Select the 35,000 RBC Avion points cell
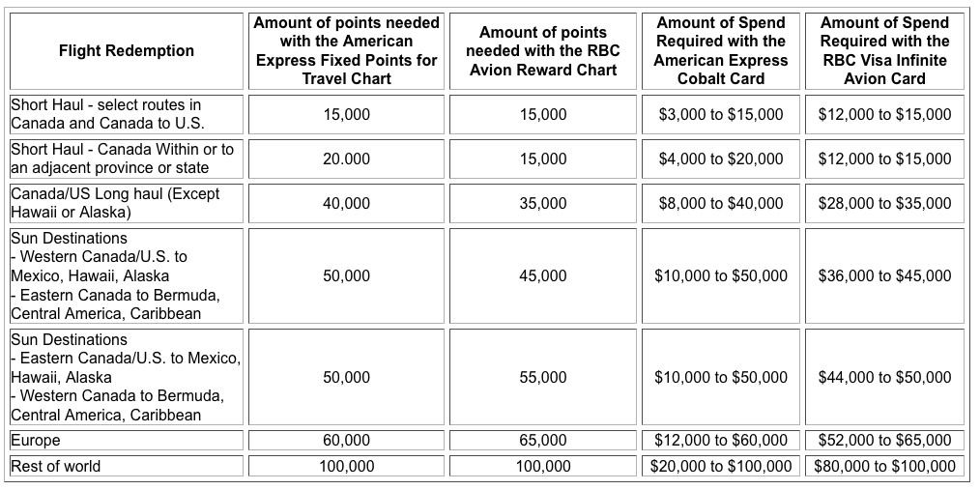980x490 pixels. [542, 203]
